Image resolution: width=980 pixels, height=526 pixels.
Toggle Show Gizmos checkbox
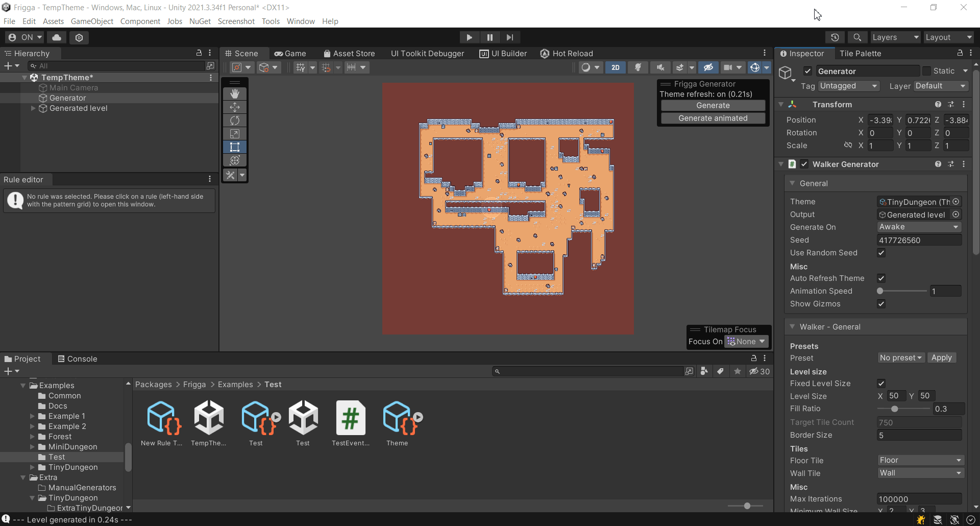pyautogui.click(x=881, y=304)
